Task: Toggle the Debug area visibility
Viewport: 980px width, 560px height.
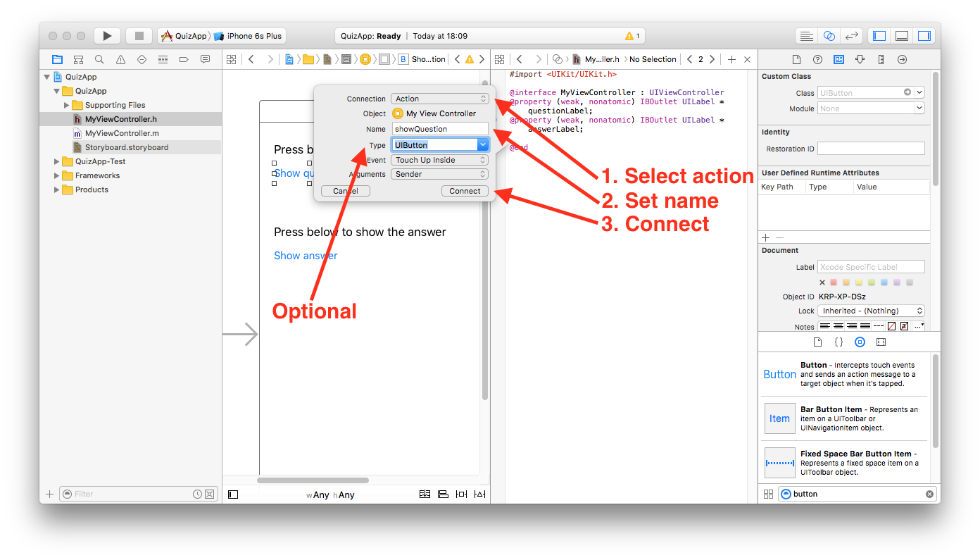Action: [x=901, y=36]
